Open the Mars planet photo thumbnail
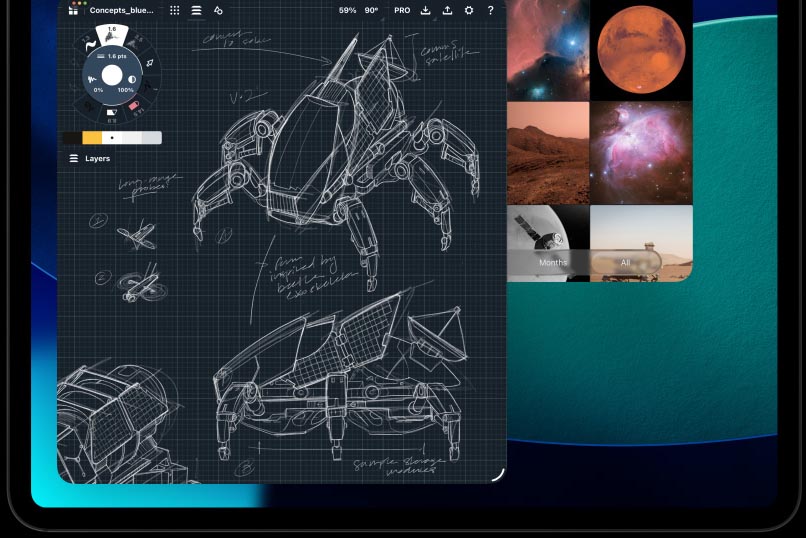Image resolution: width=806 pixels, height=538 pixels. click(x=641, y=49)
